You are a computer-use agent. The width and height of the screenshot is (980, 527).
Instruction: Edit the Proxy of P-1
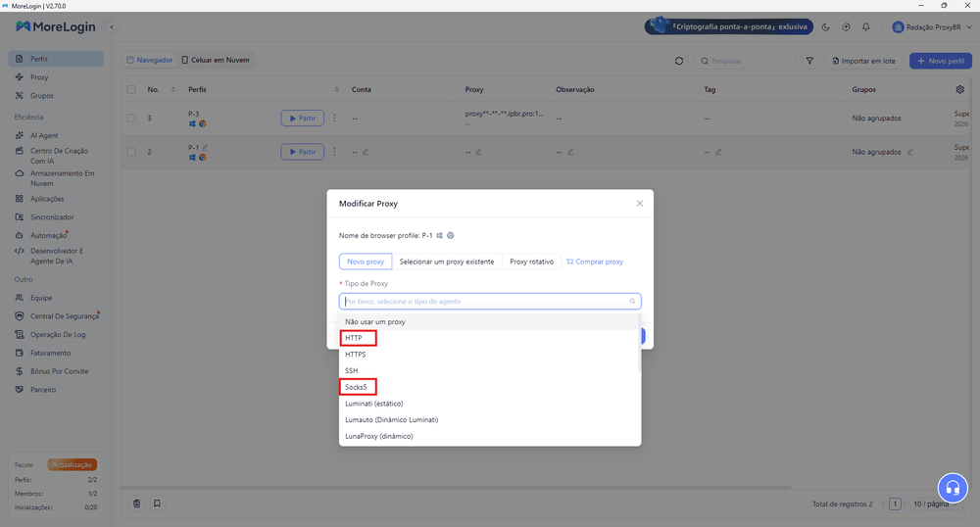478,152
